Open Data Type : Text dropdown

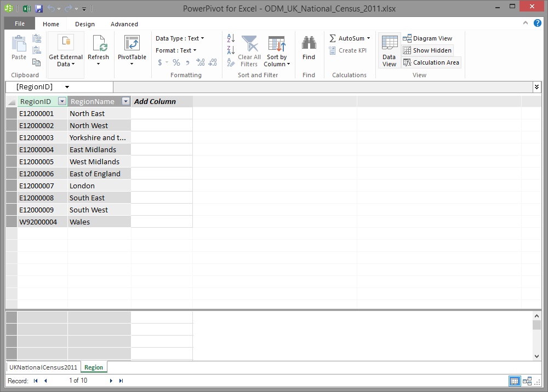(x=180, y=38)
